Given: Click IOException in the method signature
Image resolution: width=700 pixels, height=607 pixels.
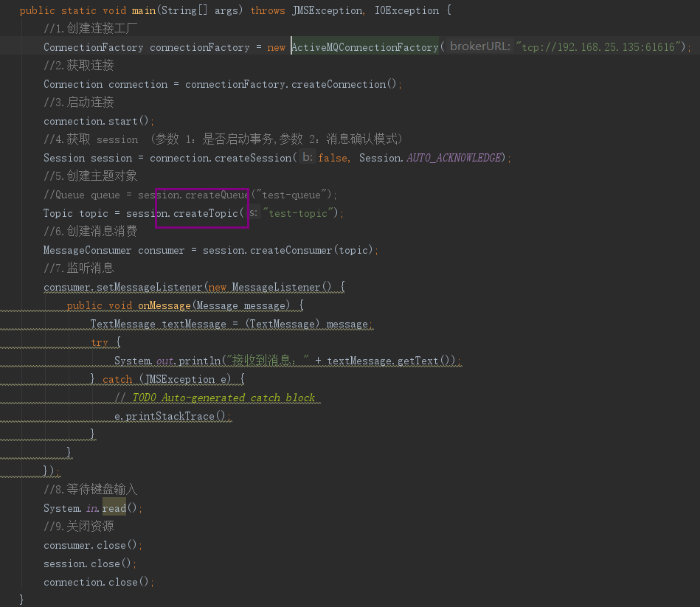Looking at the screenshot, I should [x=406, y=10].
